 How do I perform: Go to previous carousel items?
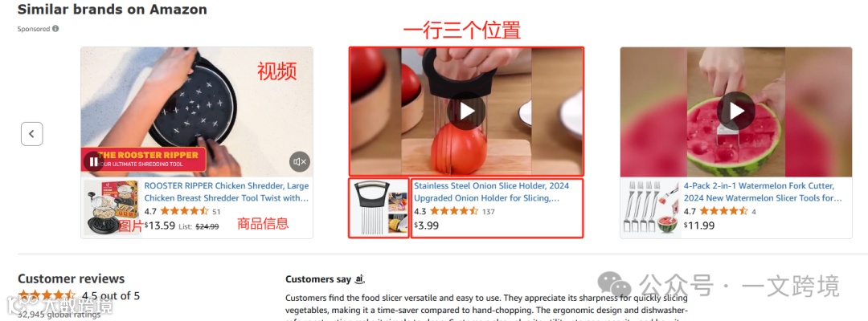click(32, 134)
